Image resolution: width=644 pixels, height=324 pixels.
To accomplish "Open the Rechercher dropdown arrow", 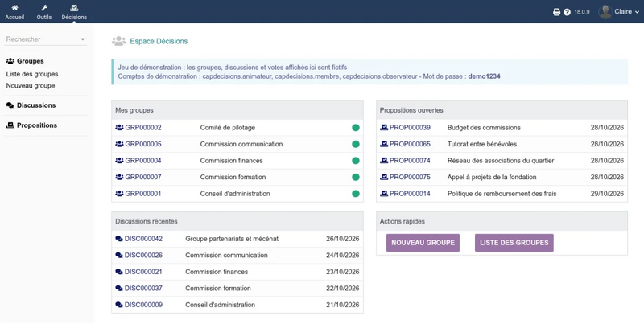I will click(x=83, y=39).
